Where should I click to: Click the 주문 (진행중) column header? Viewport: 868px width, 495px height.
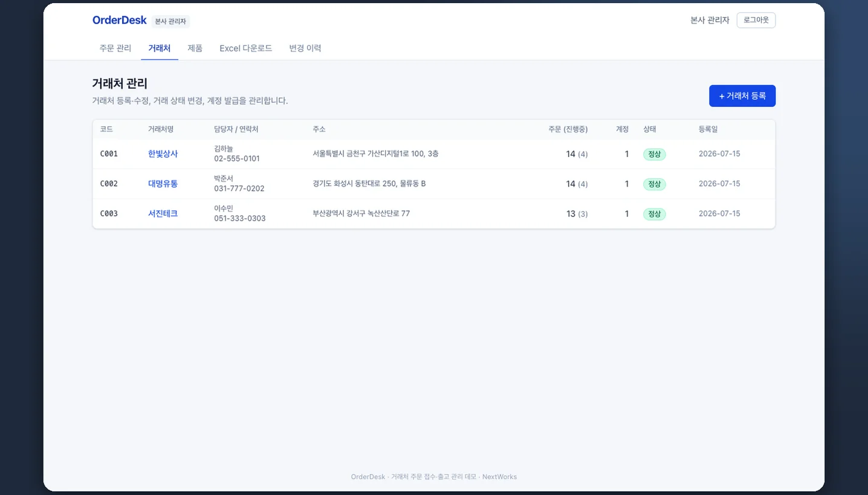pyautogui.click(x=568, y=129)
